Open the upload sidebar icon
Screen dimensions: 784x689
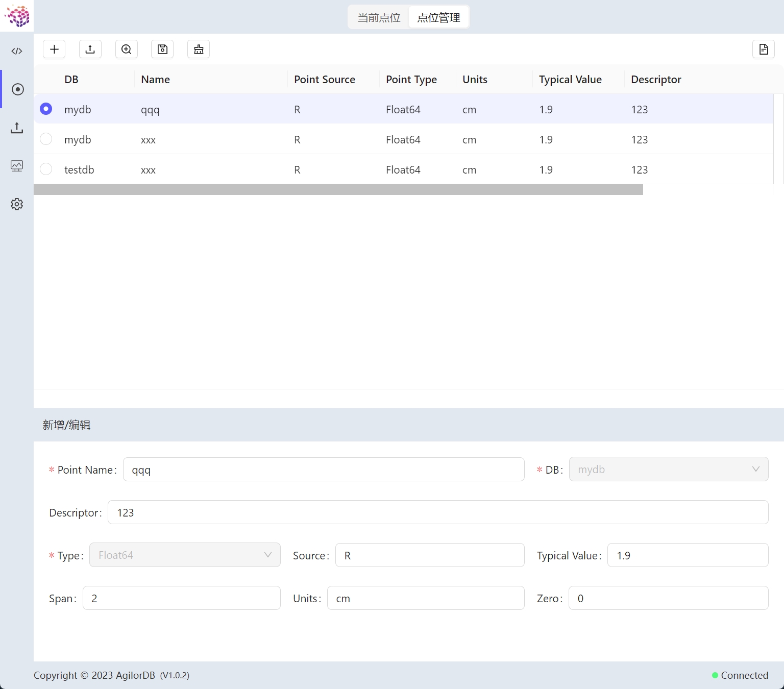17,128
